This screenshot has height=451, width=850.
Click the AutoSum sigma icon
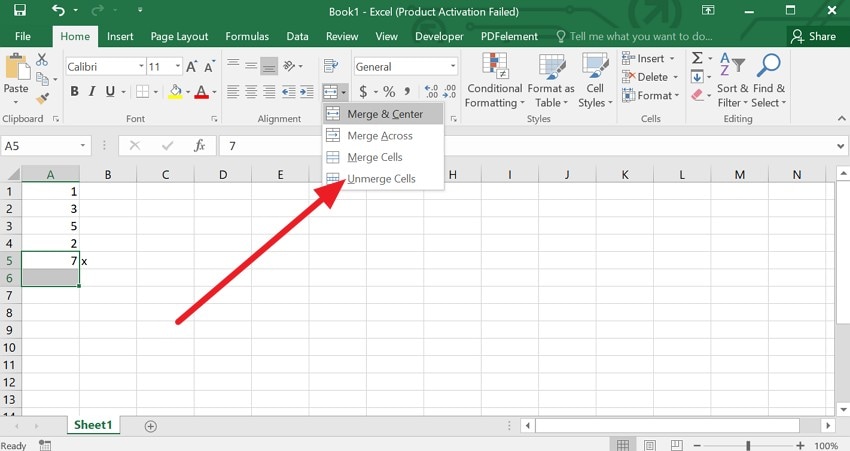(698, 57)
